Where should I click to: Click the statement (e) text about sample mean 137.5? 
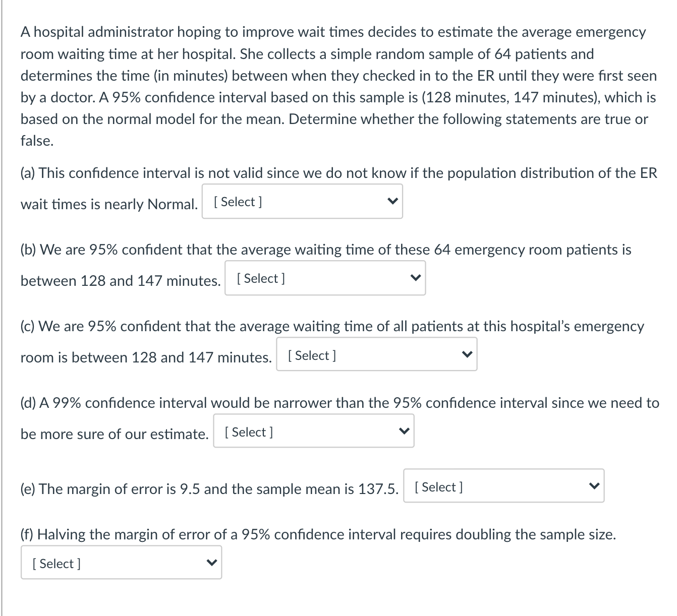click(x=208, y=488)
